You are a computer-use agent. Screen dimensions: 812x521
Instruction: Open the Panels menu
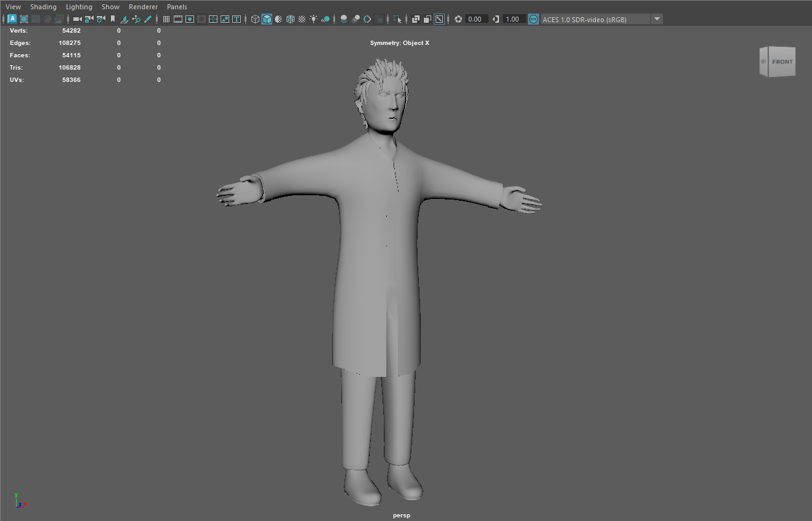(177, 7)
